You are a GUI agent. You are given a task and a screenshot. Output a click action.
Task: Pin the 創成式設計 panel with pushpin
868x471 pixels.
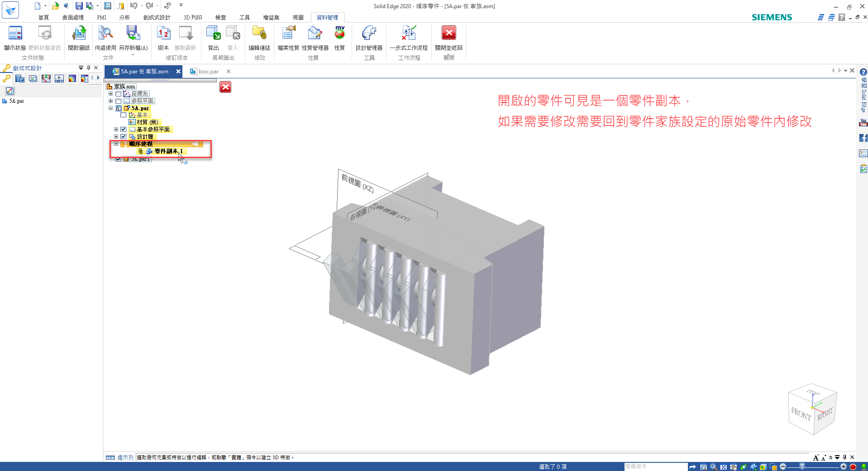click(x=89, y=68)
